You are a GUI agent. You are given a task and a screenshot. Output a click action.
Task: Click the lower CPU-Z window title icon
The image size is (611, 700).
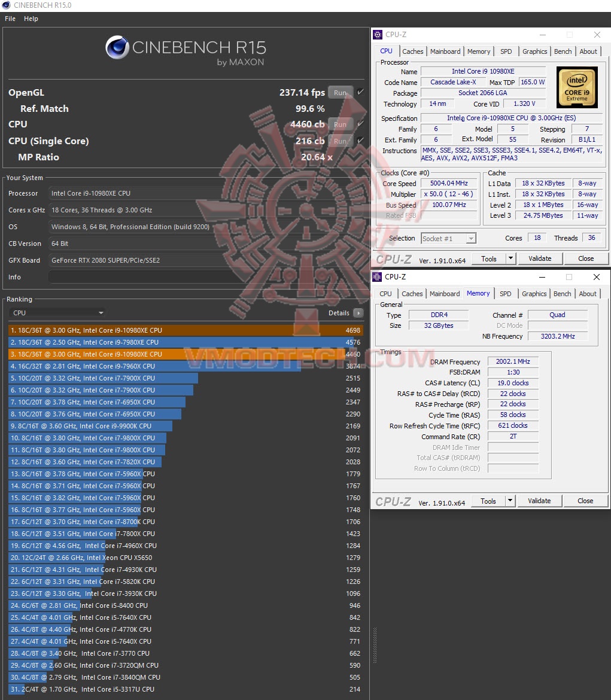point(378,277)
